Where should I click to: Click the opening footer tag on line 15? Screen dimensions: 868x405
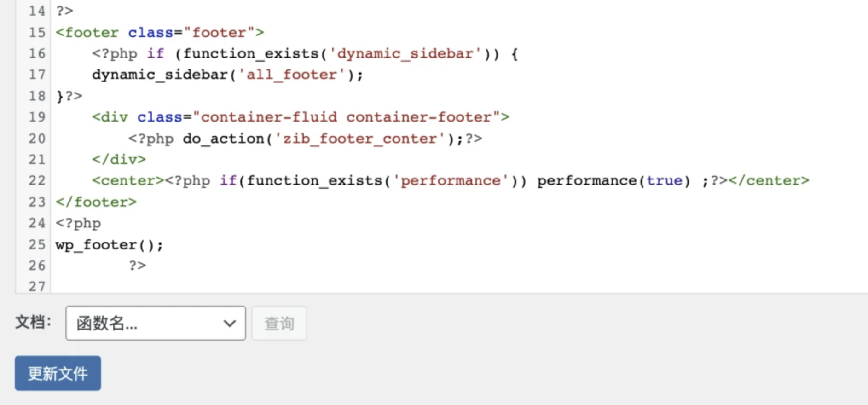[x=87, y=33]
